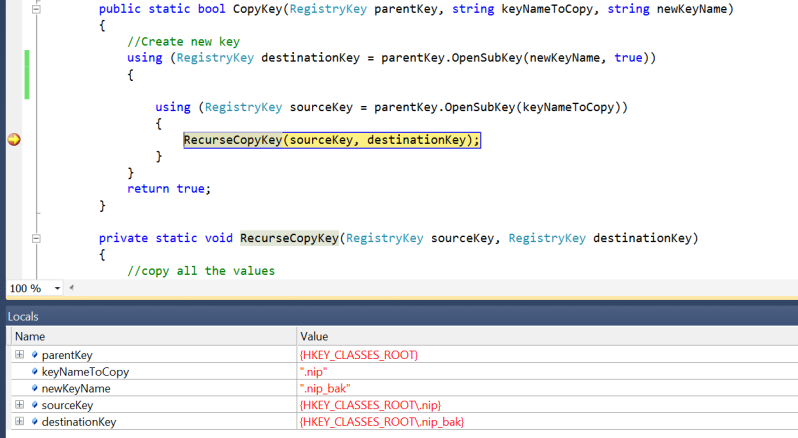Click the newKeyName variable icon

click(x=35, y=388)
